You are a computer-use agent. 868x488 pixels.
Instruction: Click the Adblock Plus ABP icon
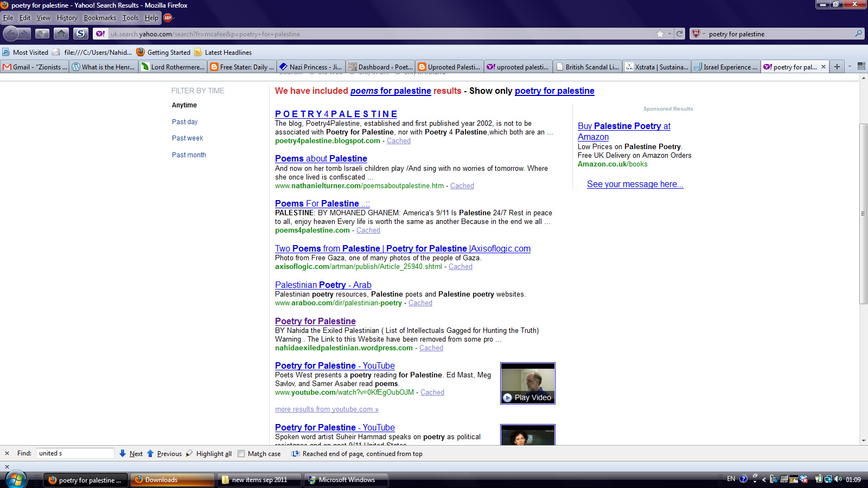tap(168, 18)
